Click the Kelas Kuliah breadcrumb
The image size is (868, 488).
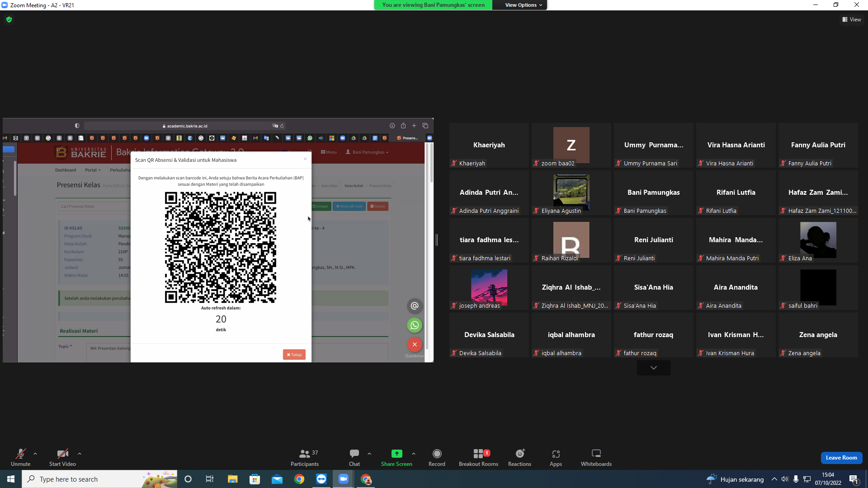click(x=354, y=186)
